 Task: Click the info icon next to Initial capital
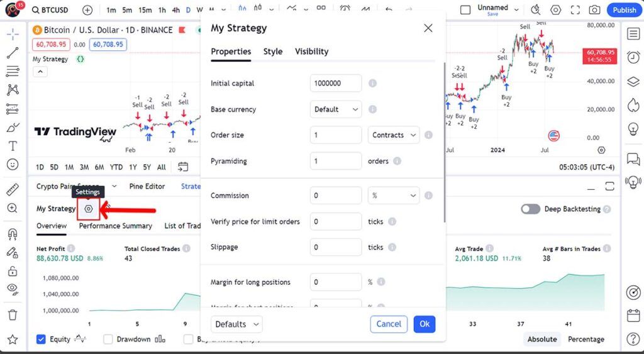point(372,84)
